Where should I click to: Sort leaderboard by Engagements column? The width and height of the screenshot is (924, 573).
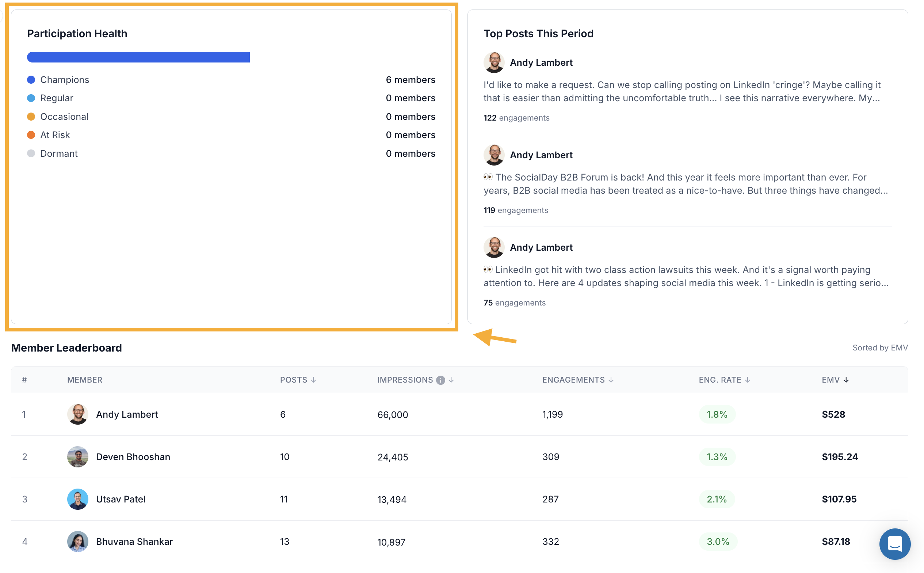[578, 380]
